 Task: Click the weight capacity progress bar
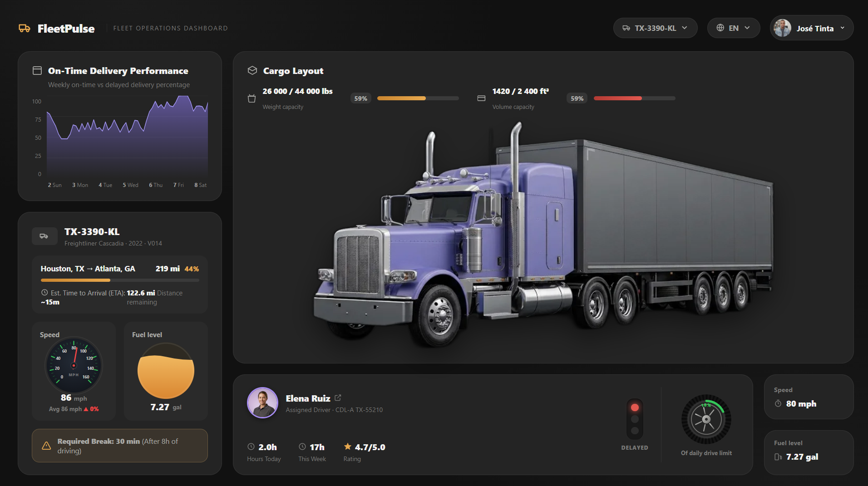pyautogui.click(x=418, y=98)
